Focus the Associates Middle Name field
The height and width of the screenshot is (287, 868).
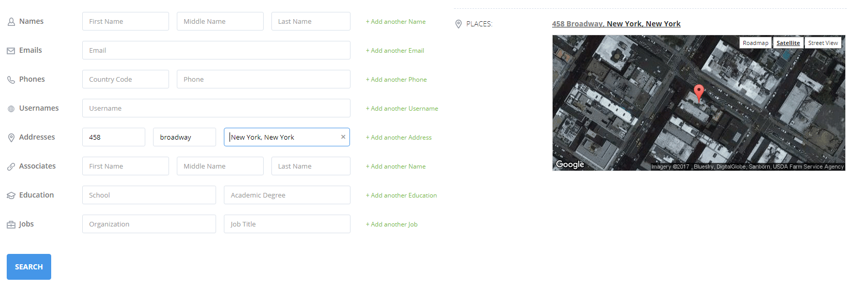click(x=220, y=166)
